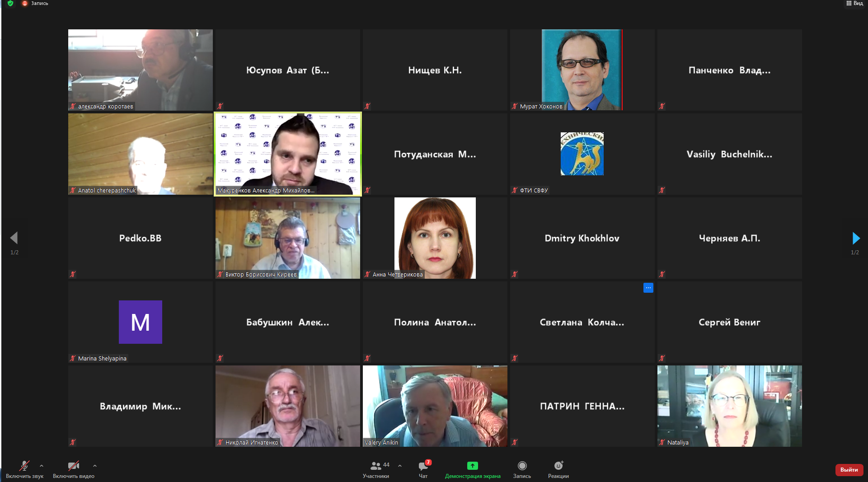Select Анна Четверикова's video tile
This screenshot has height=482, width=868.
pyautogui.click(x=435, y=238)
